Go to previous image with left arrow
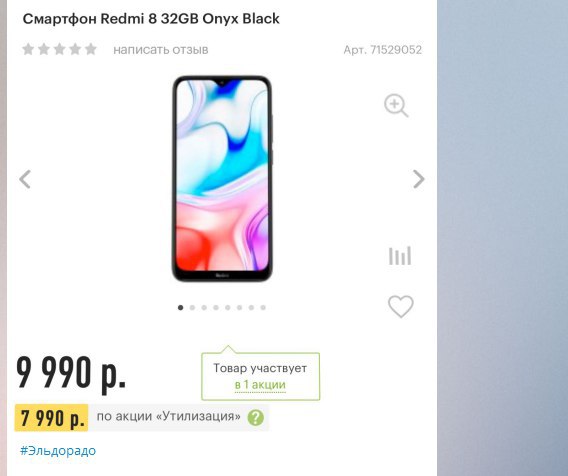568x476 pixels. point(25,179)
